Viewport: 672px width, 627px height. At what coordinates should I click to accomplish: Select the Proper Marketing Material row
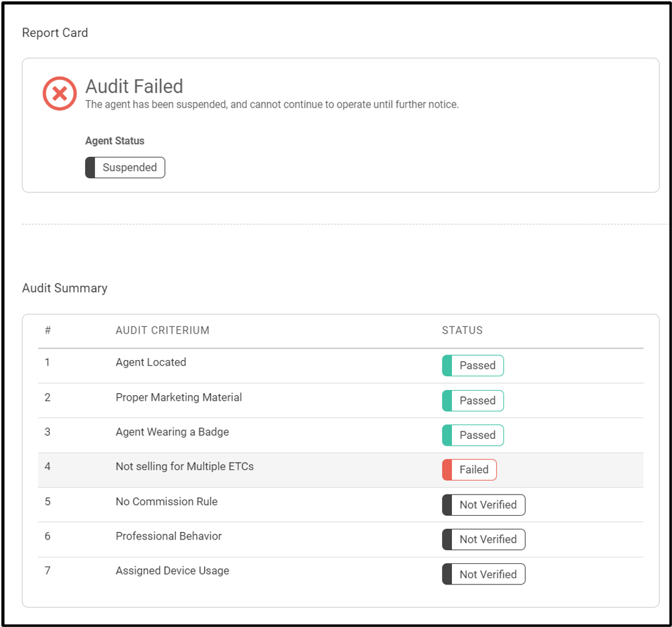(341, 401)
